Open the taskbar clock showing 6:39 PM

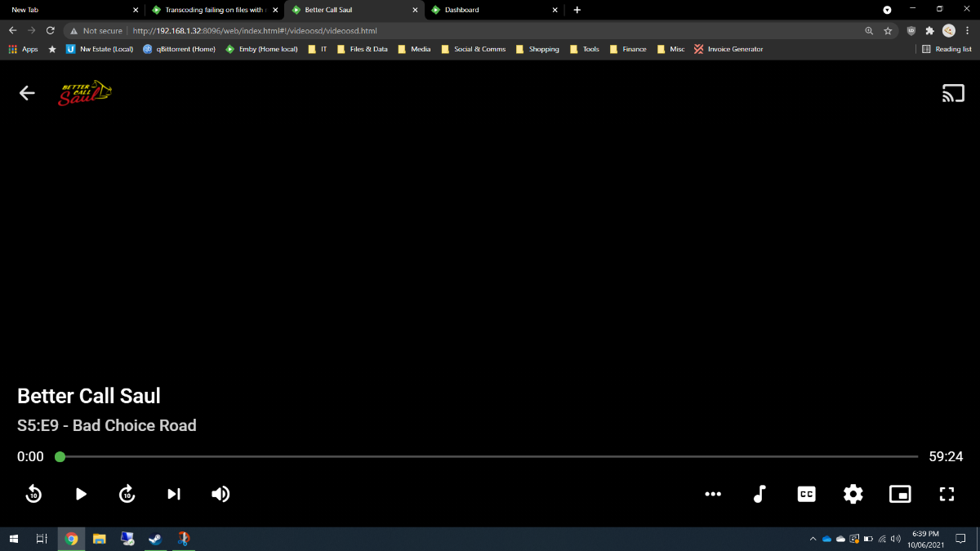point(925,539)
